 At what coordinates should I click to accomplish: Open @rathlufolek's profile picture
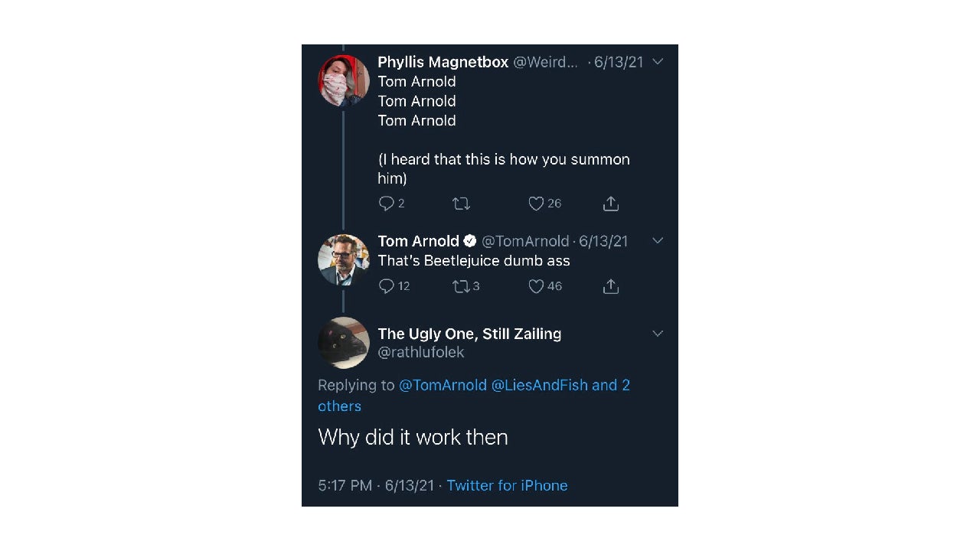(x=344, y=343)
